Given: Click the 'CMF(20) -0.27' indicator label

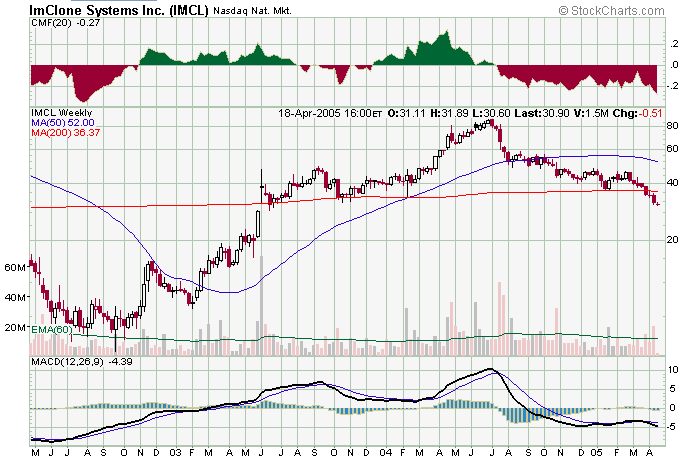Looking at the screenshot, I should (x=65, y=23).
